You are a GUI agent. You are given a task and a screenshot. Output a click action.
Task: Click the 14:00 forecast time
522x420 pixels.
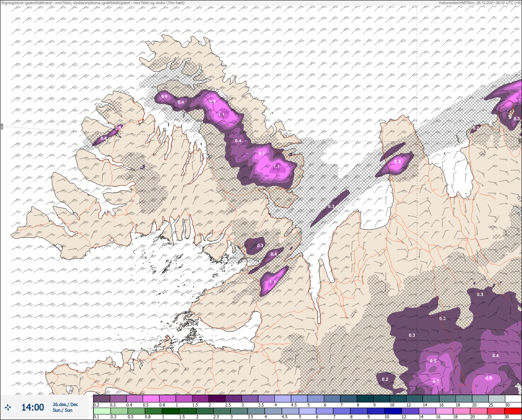point(33,407)
